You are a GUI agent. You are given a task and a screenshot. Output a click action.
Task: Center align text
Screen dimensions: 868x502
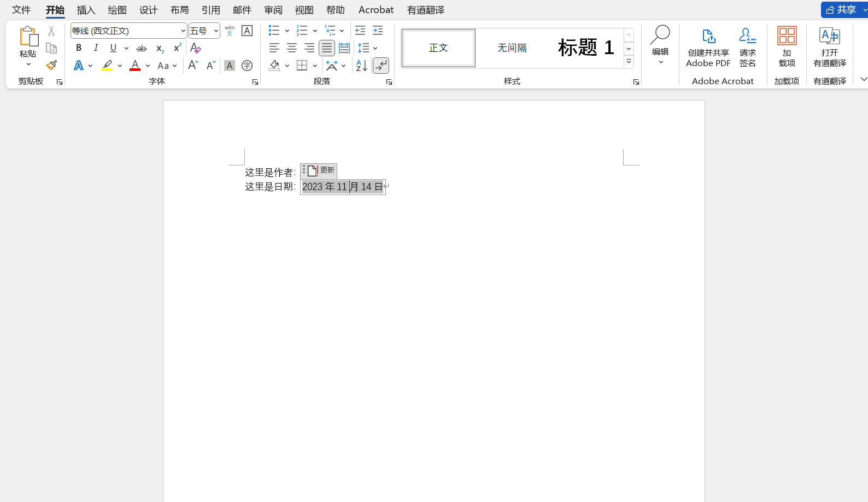point(292,48)
